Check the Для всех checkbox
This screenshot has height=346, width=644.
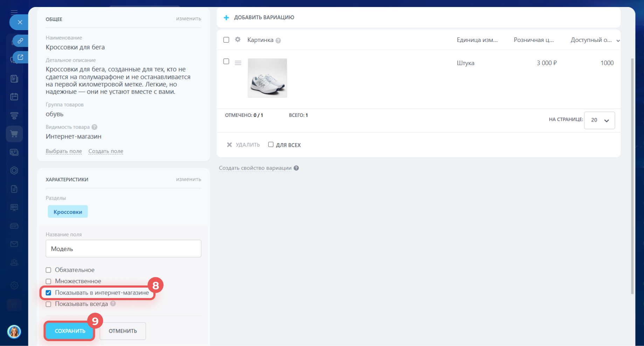click(x=271, y=144)
